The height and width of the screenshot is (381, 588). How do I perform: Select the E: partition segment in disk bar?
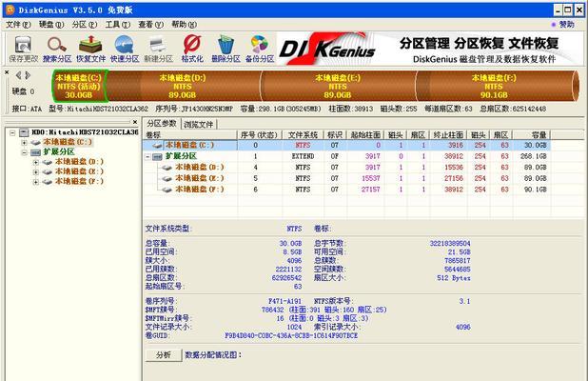pyautogui.click(x=339, y=86)
